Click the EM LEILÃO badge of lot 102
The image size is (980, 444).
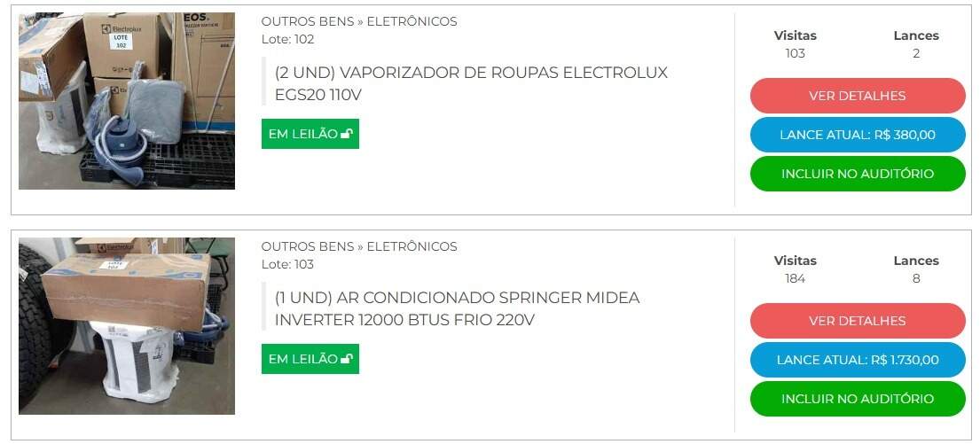point(310,134)
